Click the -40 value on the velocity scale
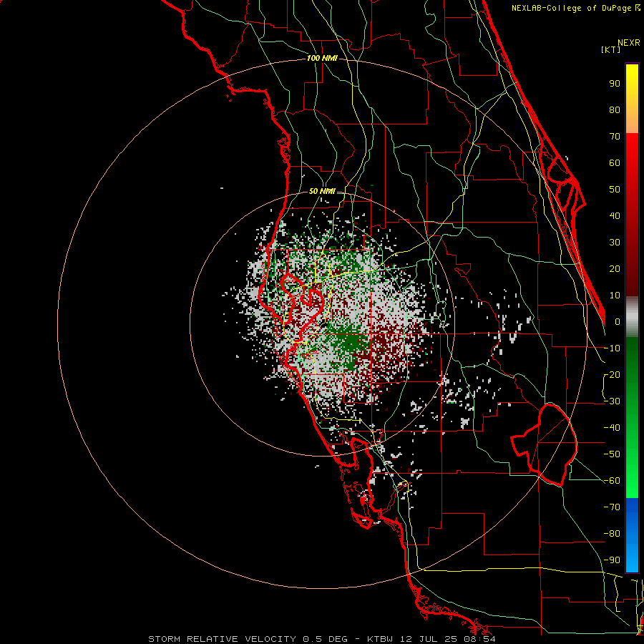 612,428
